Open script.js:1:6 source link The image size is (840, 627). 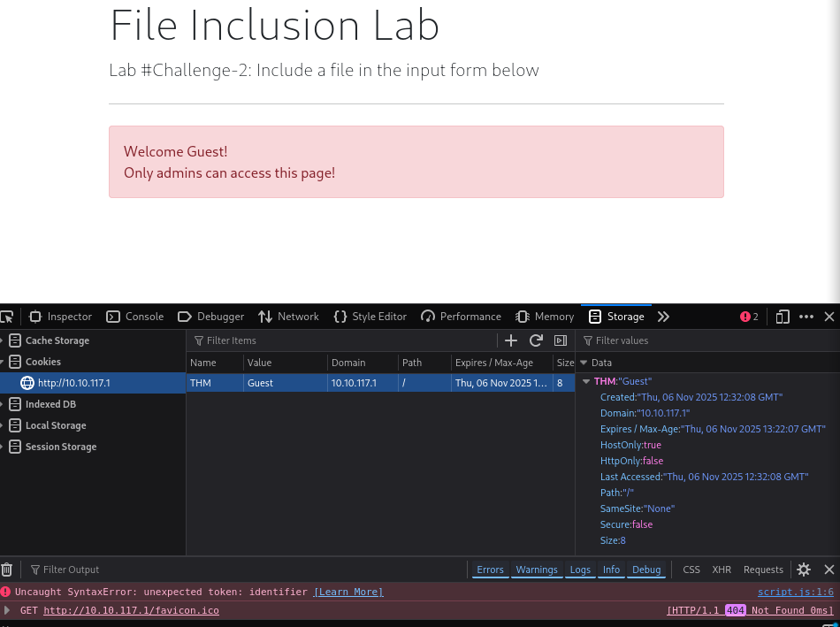[x=796, y=593]
